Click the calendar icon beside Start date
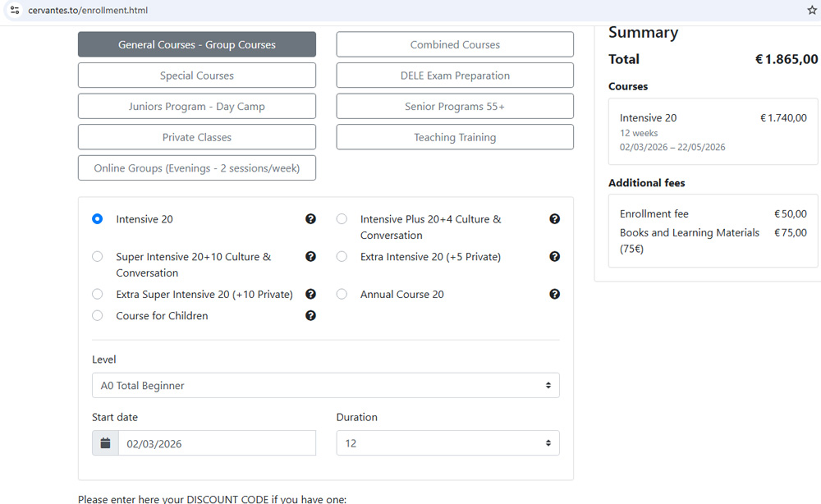Image resolution: width=821 pixels, height=504 pixels. pyautogui.click(x=105, y=443)
